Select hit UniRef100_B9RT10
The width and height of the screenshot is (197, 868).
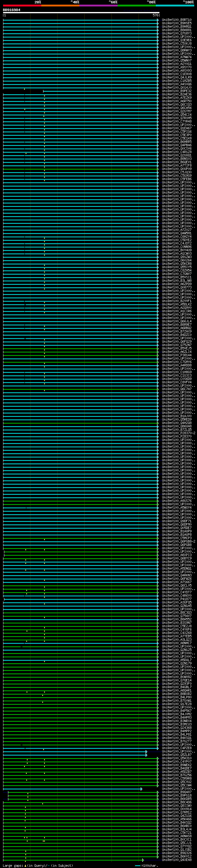(x=176, y=20)
